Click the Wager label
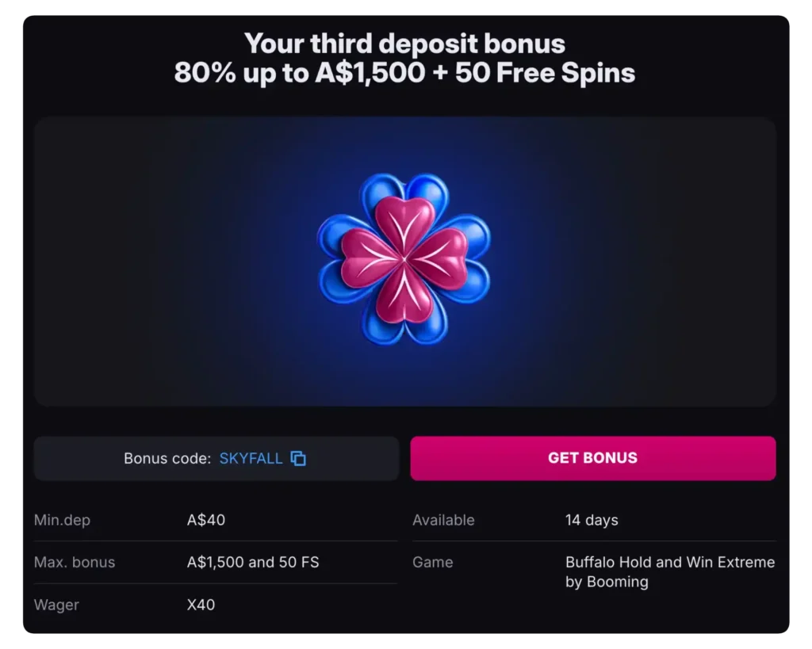Screen dimensions: 812x649 point(56,605)
